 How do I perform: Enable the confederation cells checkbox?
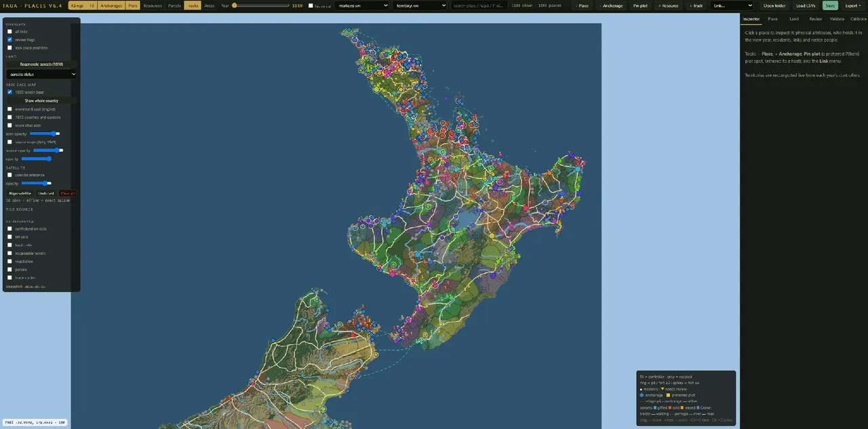[x=9, y=228]
